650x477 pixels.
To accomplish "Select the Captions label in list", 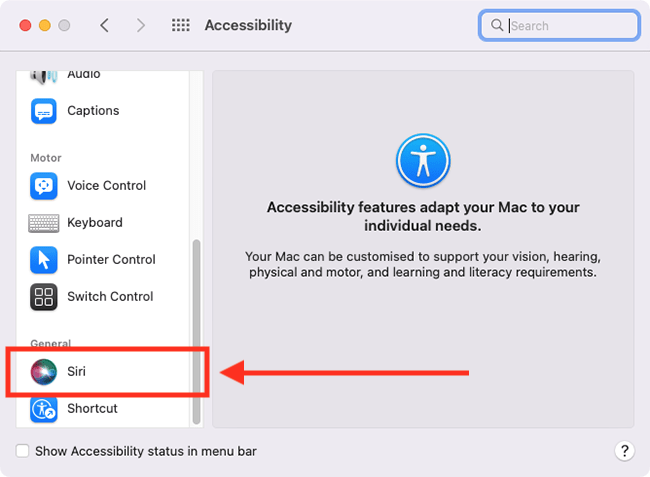I will coord(93,111).
